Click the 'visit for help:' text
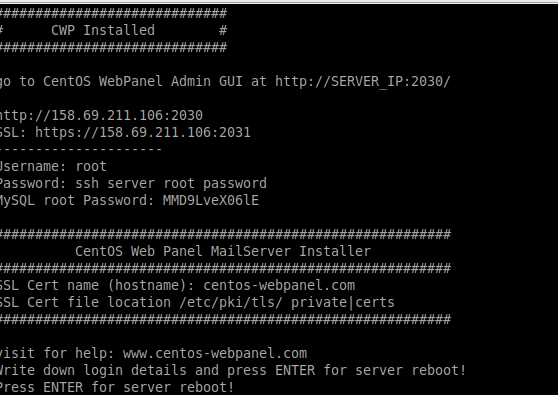Screen dimensions: 558x395 coord(57,353)
